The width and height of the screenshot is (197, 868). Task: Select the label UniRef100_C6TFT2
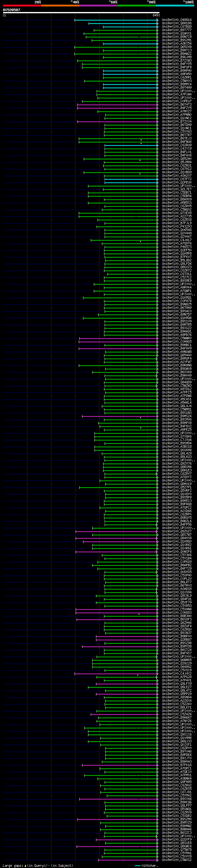pyautogui.click(x=176, y=179)
